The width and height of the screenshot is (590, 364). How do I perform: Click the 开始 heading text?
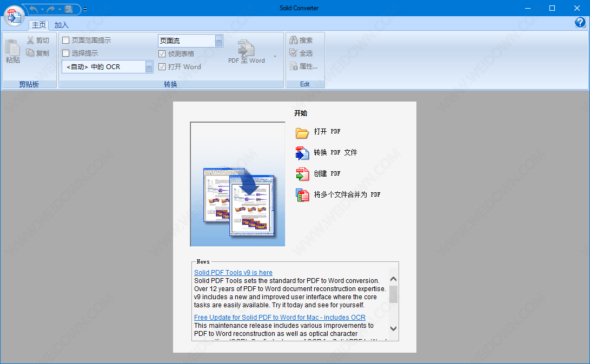301,113
